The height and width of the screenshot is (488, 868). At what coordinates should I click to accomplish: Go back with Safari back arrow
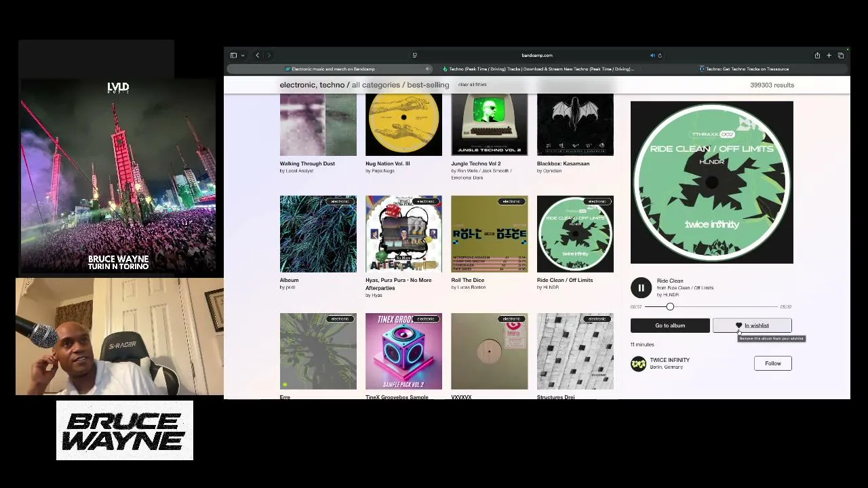[x=257, y=56]
